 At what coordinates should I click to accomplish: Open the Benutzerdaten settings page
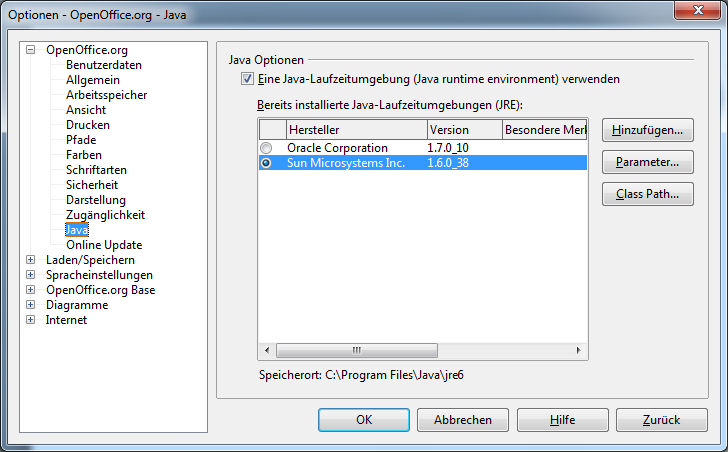pos(104,65)
